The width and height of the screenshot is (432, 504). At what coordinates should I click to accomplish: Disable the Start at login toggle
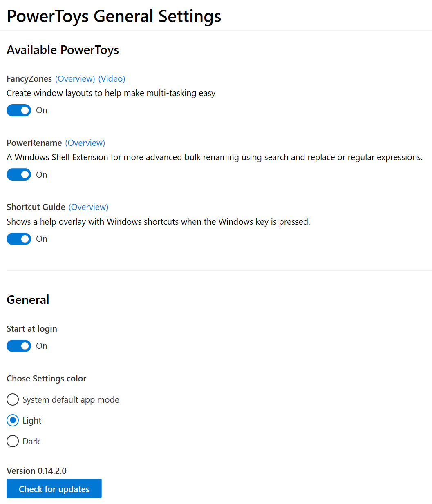(x=18, y=346)
